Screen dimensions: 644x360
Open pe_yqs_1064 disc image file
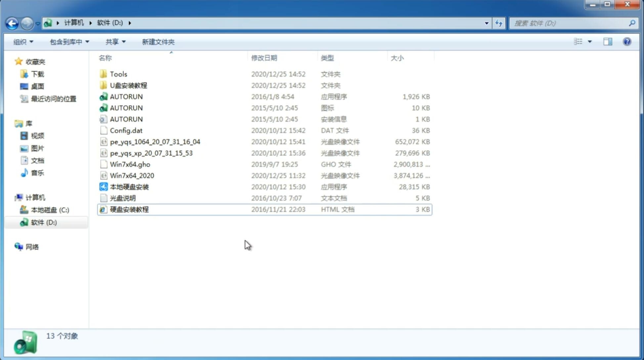point(155,142)
